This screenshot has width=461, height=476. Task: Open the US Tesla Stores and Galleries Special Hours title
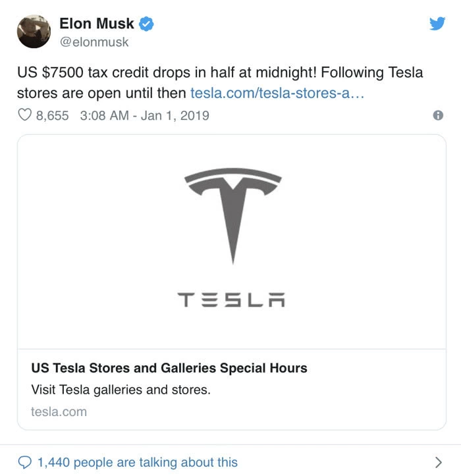(169, 368)
